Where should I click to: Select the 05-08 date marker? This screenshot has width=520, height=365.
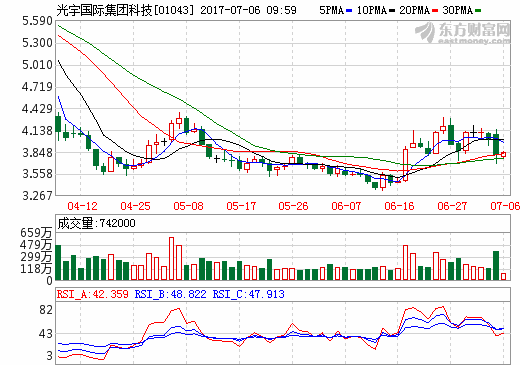click(188, 206)
